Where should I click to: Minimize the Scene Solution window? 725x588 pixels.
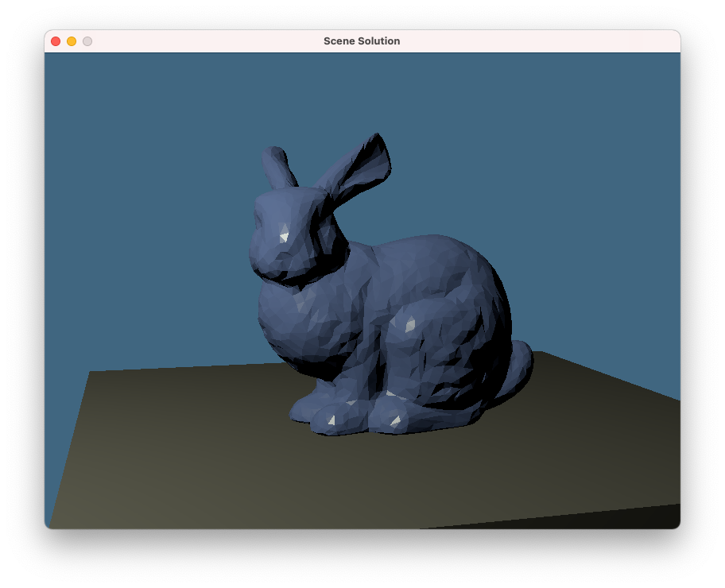72,41
